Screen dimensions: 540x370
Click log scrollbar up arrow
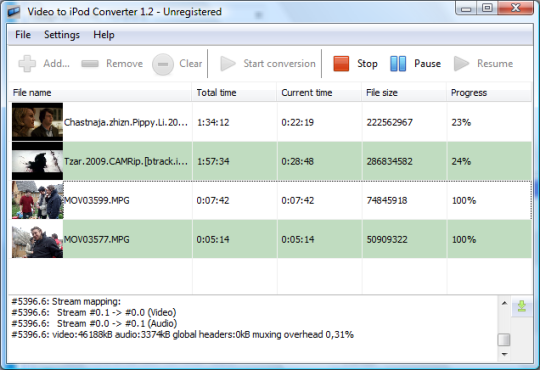tap(504, 304)
